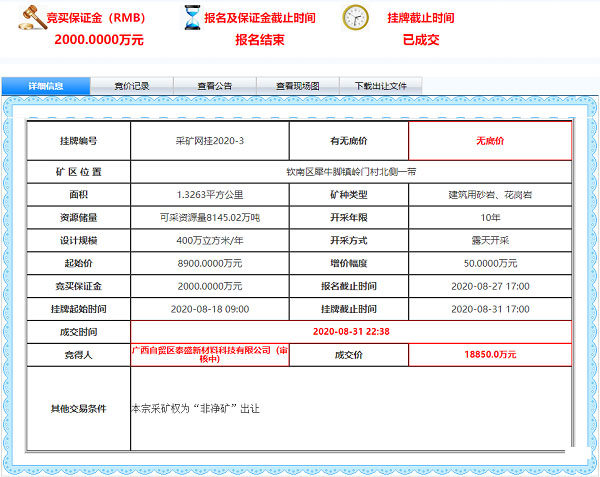The height and width of the screenshot is (477, 600).
Task: Click the 已成交 status text at the top
Action: pyautogui.click(x=421, y=40)
